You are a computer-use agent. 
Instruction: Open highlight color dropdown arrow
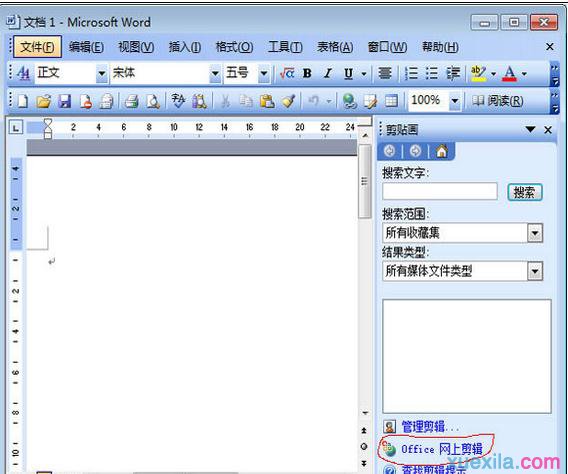tap(493, 74)
